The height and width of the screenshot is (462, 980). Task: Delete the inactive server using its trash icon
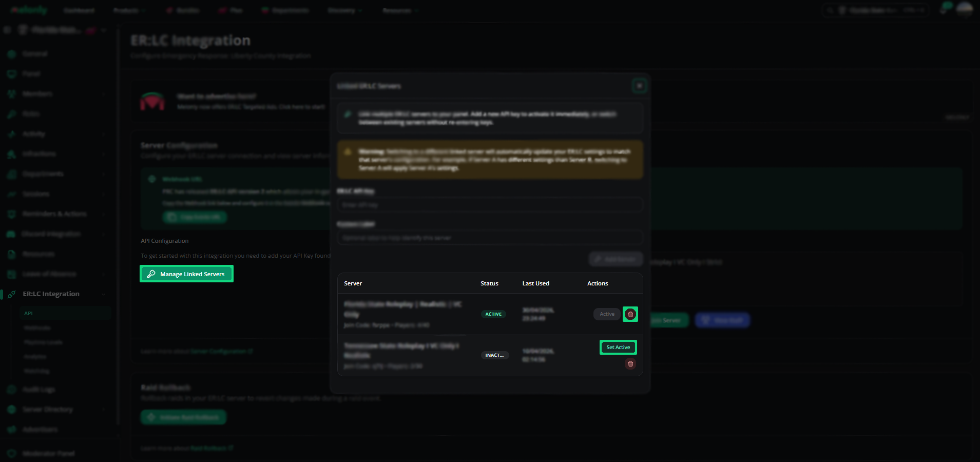pyautogui.click(x=630, y=364)
